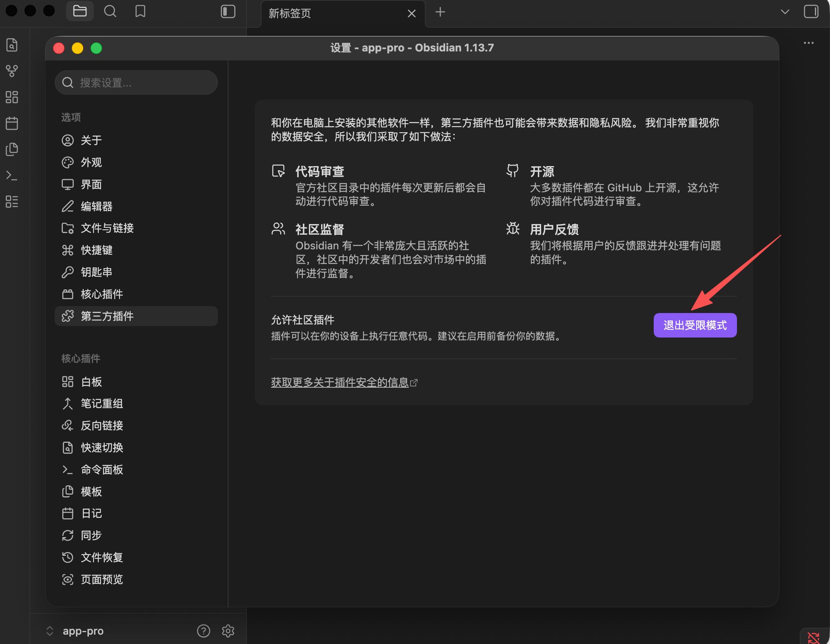Go to 文件与链接 settings
The width and height of the screenshot is (830, 644).
click(x=136, y=228)
